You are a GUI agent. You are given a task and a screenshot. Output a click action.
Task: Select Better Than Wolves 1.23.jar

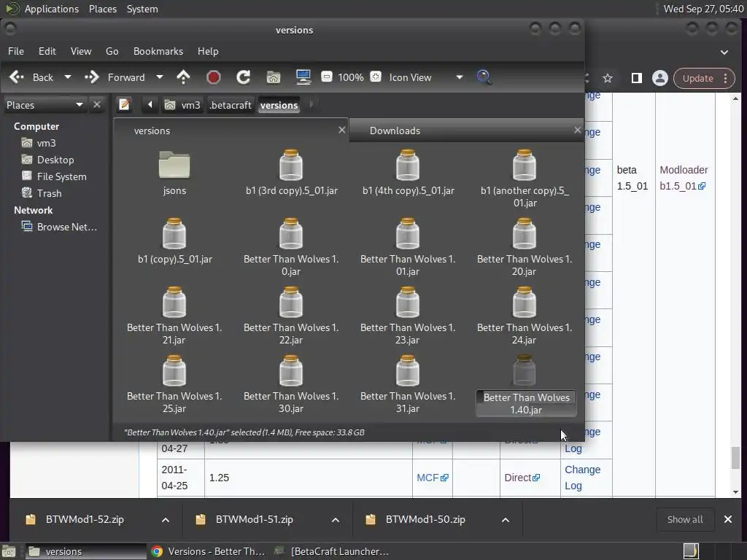pos(408,303)
